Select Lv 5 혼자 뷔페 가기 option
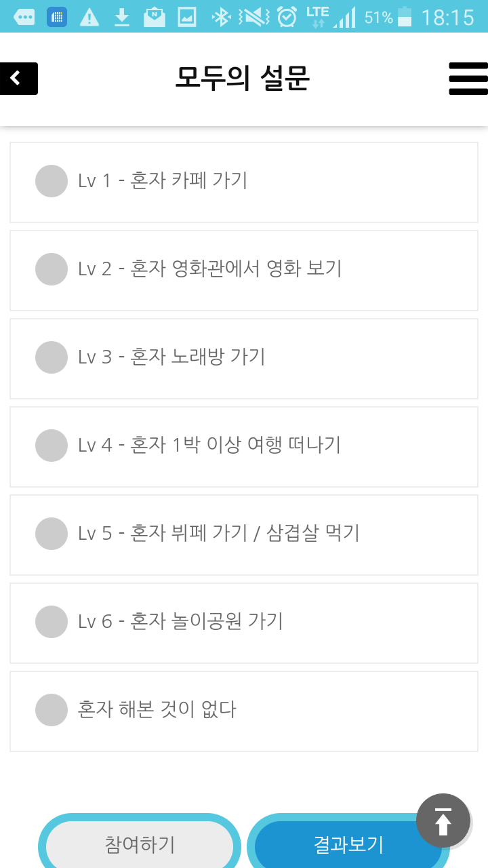Image resolution: width=488 pixels, height=868 pixels. coord(244,535)
